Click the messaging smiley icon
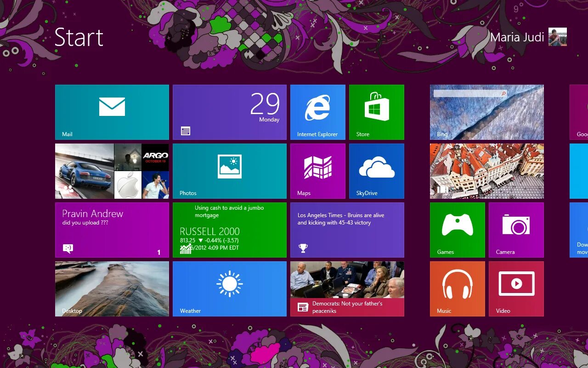588x368 pixels. tap(68, 248)
